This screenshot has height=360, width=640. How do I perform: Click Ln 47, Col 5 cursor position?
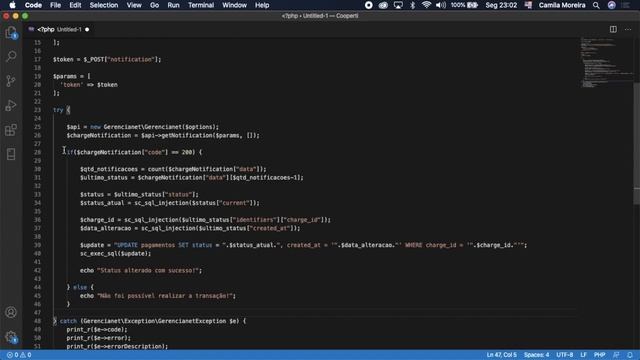pyautogui.click(x=501, y=355)
